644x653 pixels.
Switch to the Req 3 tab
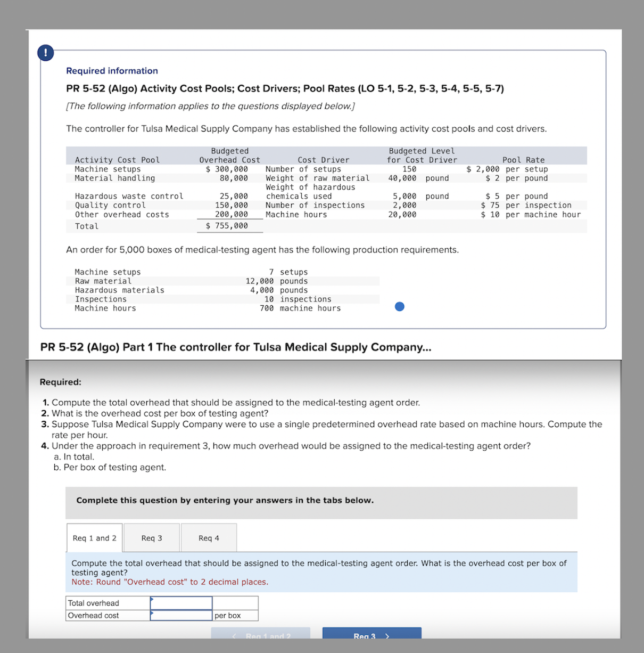pyautogui.click(x=151, y=538)
